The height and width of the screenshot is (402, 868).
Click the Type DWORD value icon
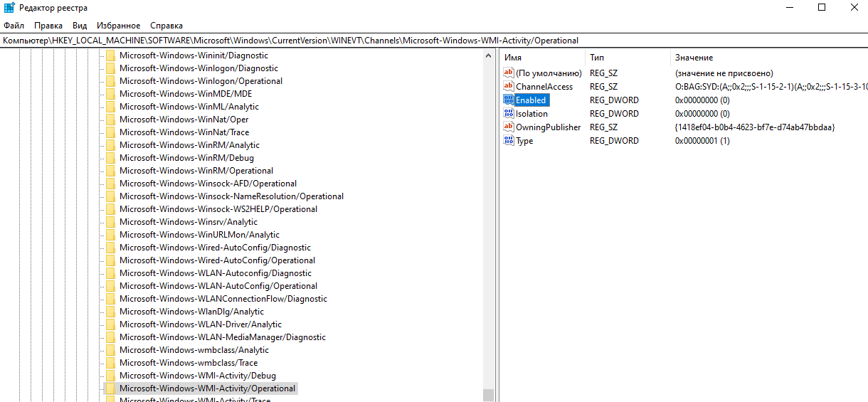point(508,141)
